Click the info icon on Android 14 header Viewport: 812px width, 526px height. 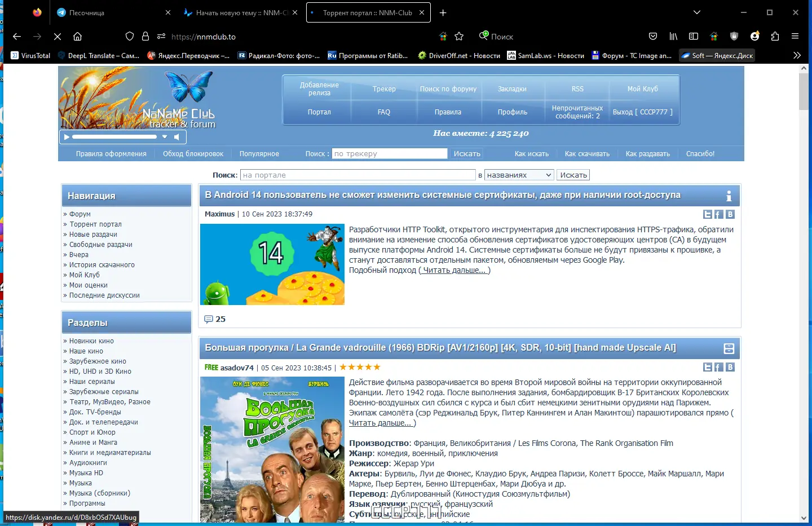click(x=729, y=196)
